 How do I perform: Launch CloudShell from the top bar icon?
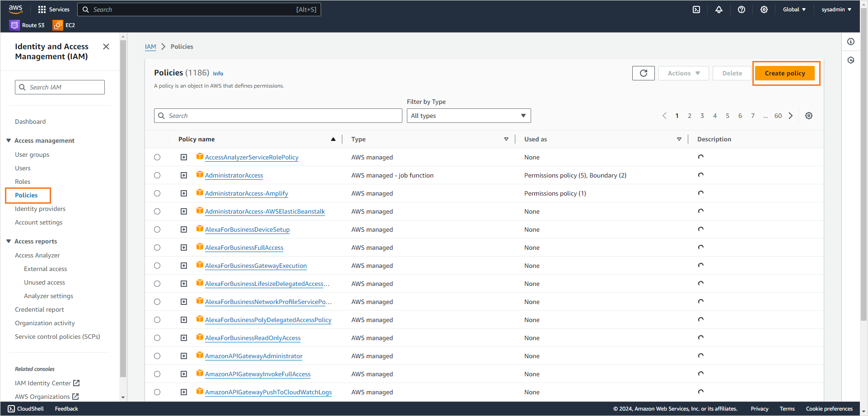[x=696, y=9]
